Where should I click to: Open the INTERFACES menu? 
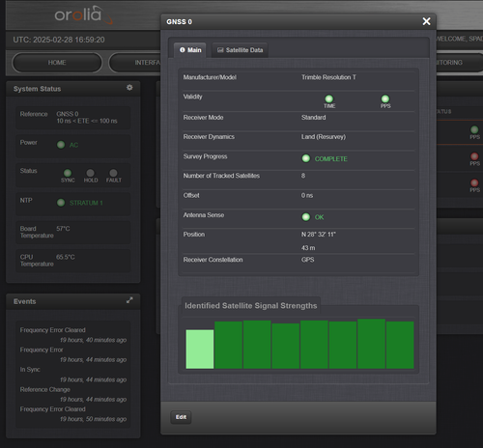pos(135,63)
